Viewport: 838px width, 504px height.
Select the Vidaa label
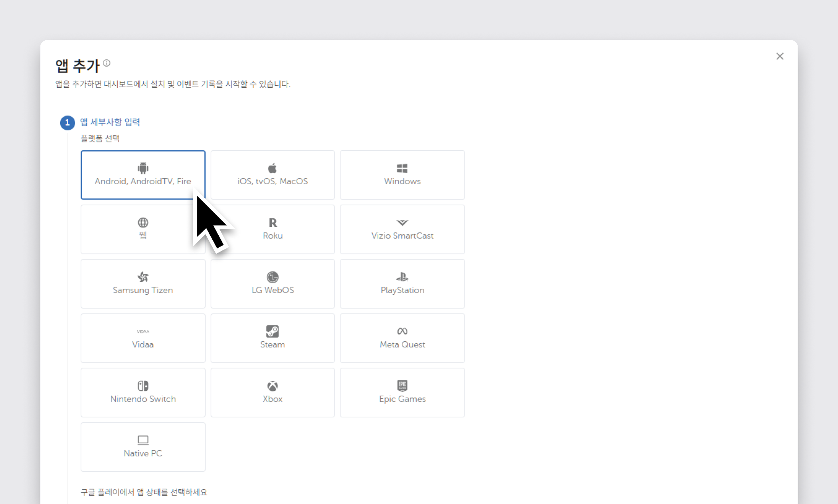coord(143,345)
